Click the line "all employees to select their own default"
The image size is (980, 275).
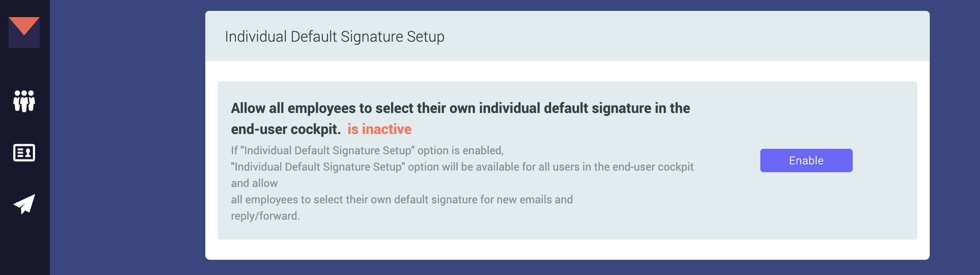pyautogui.click(x=402, y=199)
